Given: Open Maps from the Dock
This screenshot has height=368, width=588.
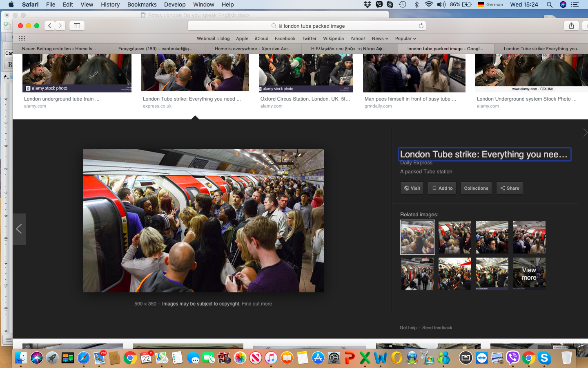Looking at the screenshot, I should (162, 358).
